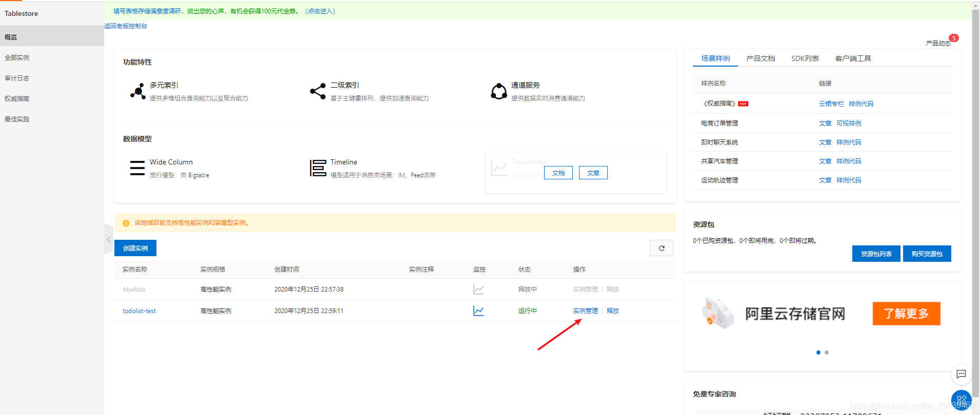Screen dimensions: 980x415
Task: Click creation time 2020年12月25日 22:59:11
Action: click(x=309, y=310)
